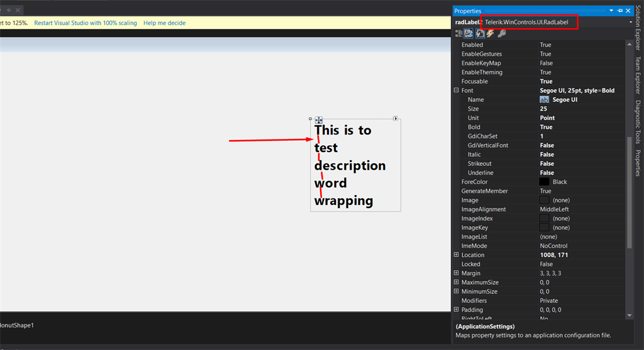644x350 pixels.
Task: Show the Properties page button in toolbar
Action: [480, 34]
